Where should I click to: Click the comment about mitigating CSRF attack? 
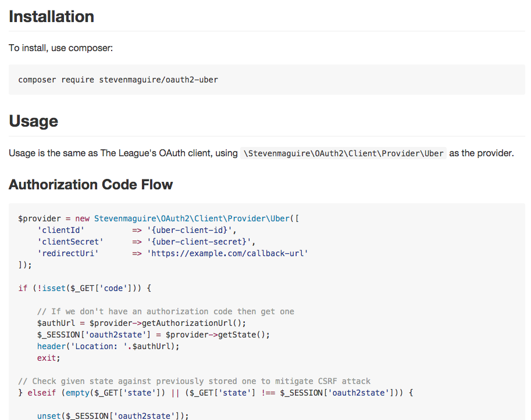(194, 381)
